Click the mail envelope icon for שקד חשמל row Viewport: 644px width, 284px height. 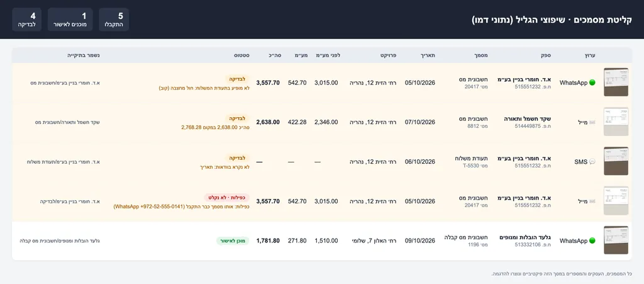(592, 122)
